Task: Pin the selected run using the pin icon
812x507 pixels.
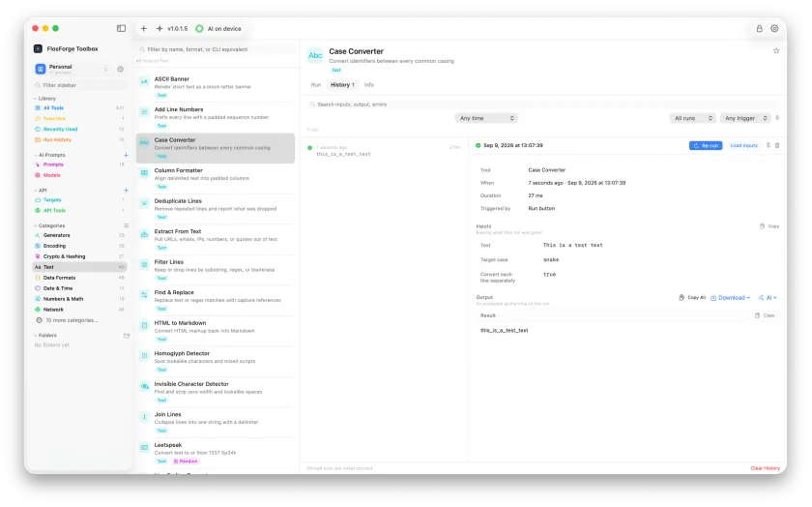Action: [768, 146]
